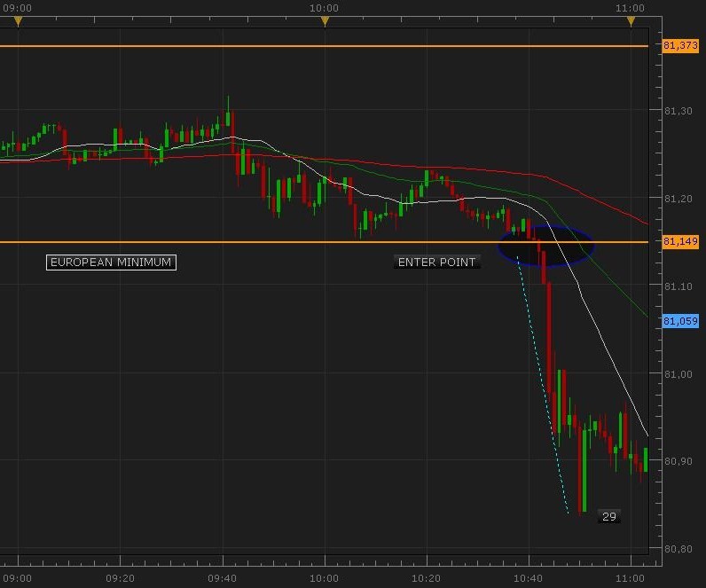Click the 09:40 bottom time axis label
The width and height of the screenshot is (706, 588).
point(223,578)
